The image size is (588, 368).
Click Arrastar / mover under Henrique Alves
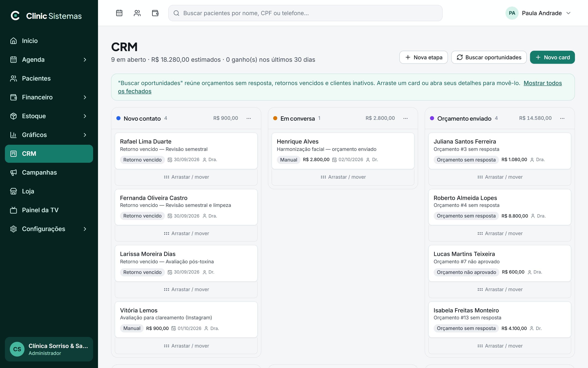click(x=343, y=177)
